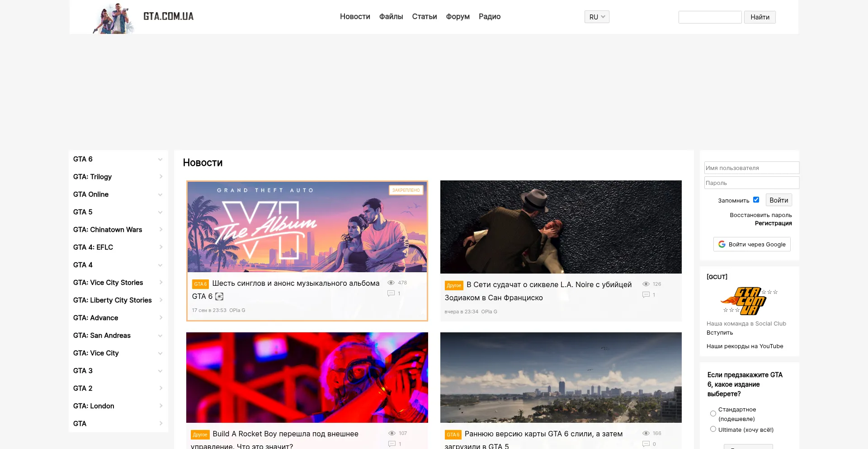Viewport: 868px width, 449px height.
Task: Focus the site search input field
Action: (710, 17)
